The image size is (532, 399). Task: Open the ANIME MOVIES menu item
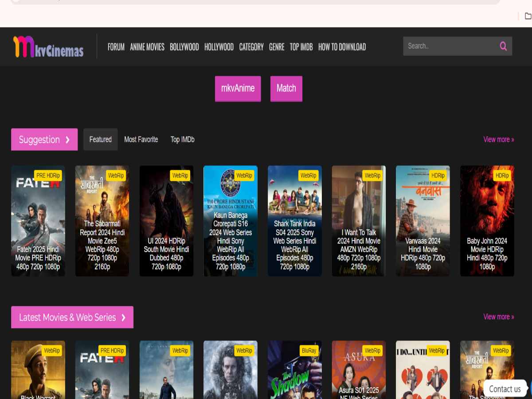147,47
